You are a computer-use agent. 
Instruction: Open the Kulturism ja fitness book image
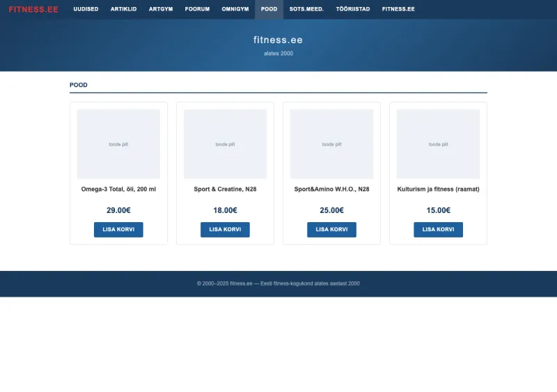pyautogui.click(x=438, y=144)
